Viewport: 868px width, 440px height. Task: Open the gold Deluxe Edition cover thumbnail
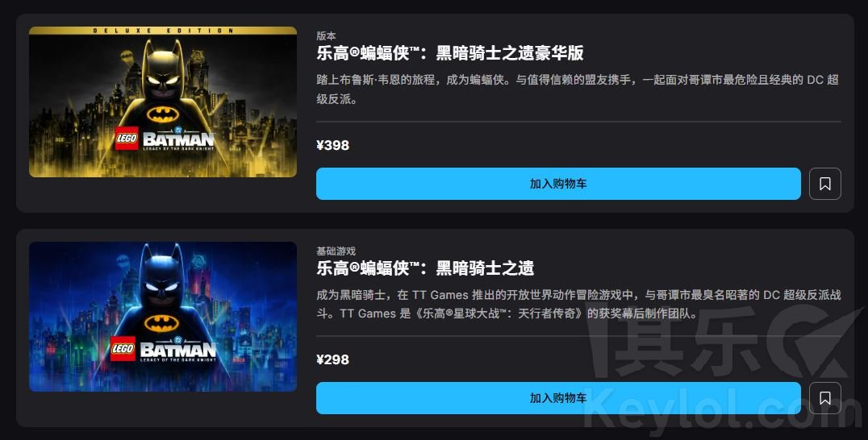click(163, 102)
